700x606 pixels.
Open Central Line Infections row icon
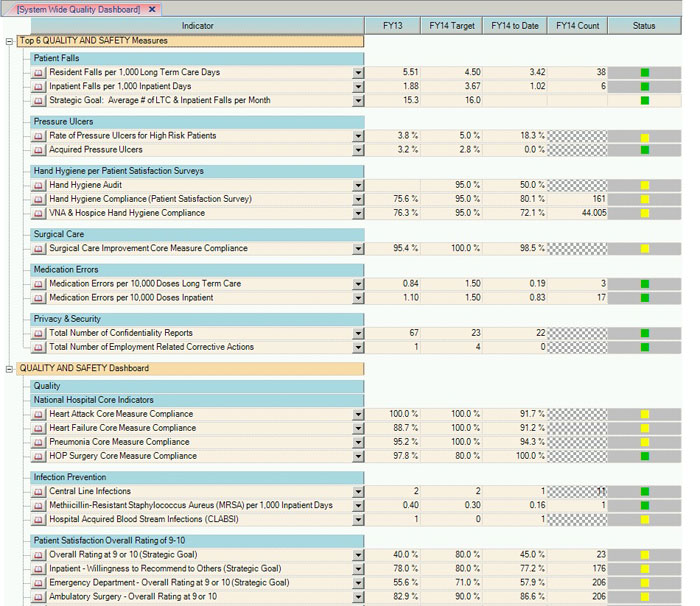pos(38,492)
